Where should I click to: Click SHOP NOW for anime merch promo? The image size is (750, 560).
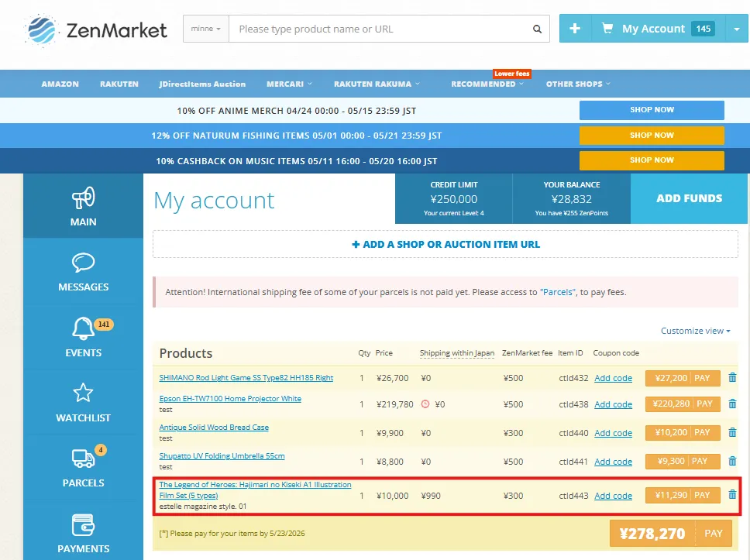(652, 110)
